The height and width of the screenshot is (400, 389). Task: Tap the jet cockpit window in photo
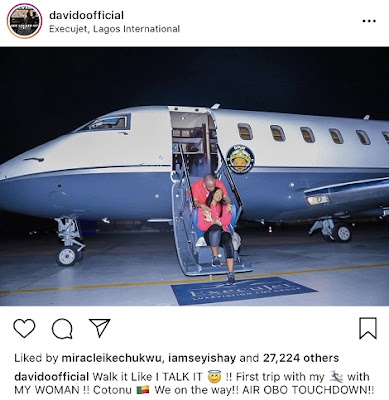pyautogui.click(x=109, y=123)
